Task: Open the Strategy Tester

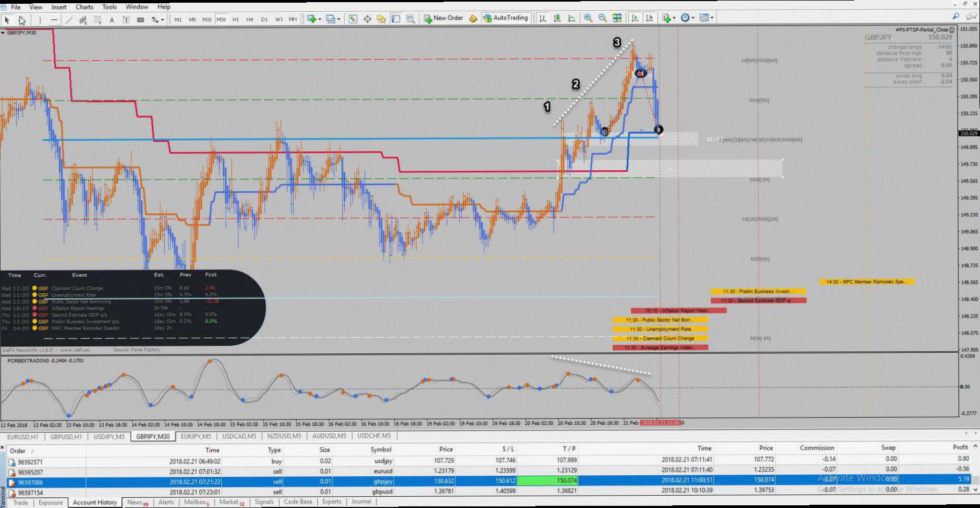Action: point(410,19)
